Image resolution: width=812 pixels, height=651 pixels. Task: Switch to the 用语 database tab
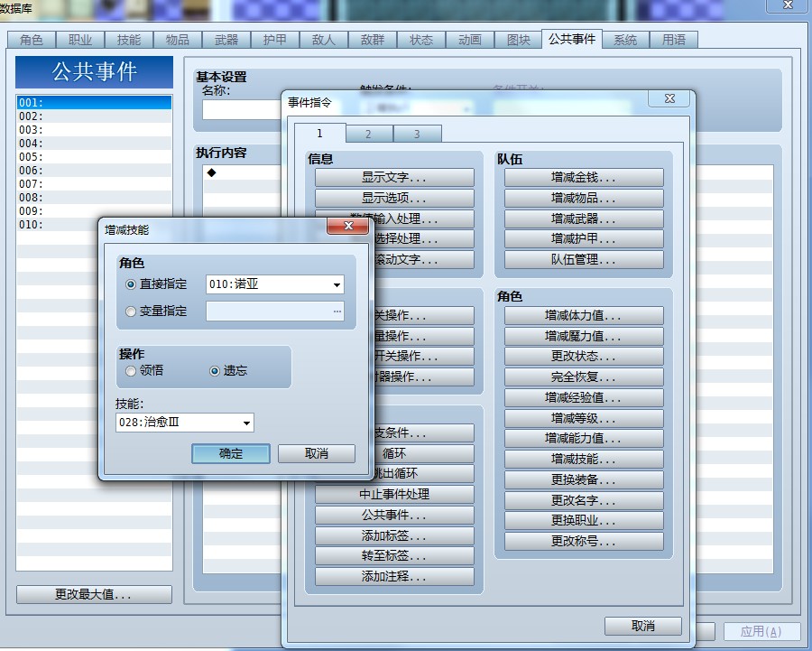click(x=674, y=40)
